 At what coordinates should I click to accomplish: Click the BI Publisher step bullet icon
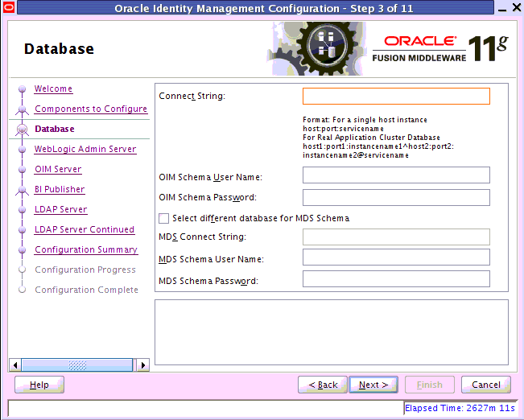pos(22,190)
